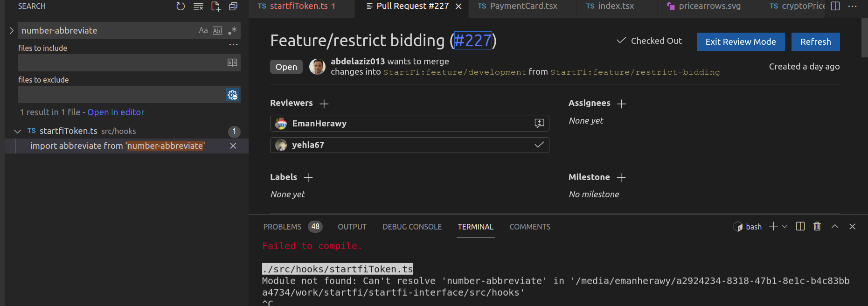The height and width of the screenshot is (306, 868).
Task: Toggle Match Case option
Action: [x=203, y=30]
